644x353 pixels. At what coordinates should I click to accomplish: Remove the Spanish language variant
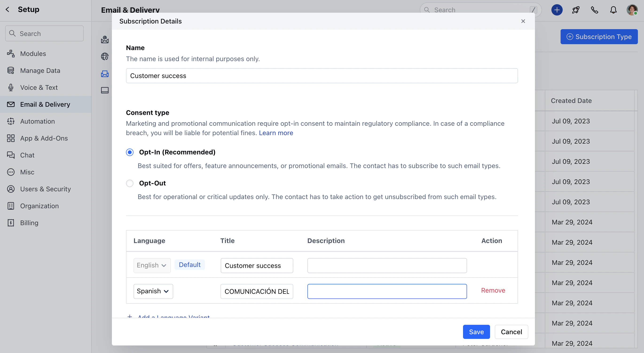(493, 290)
